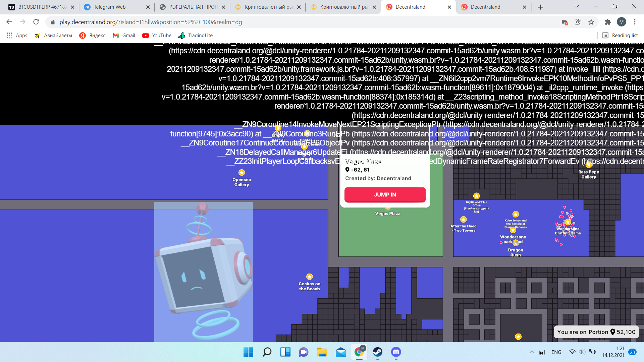Click the JUMP IN button

pos(385,194)
